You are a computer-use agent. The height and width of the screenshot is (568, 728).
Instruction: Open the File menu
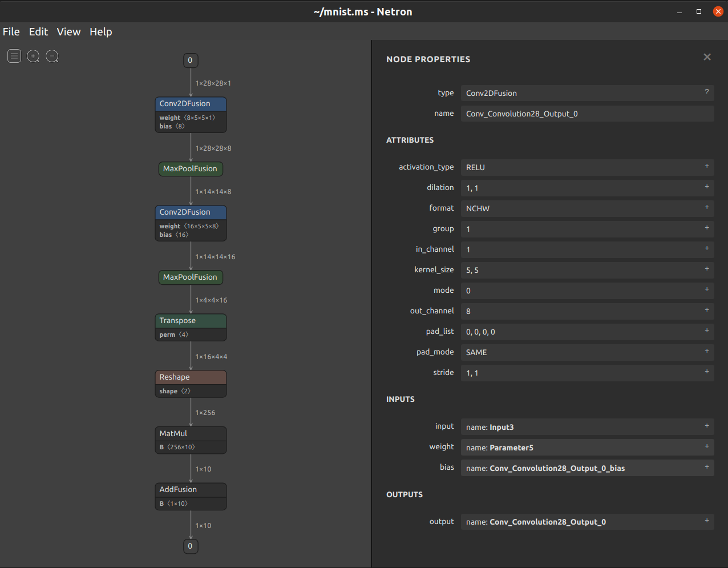[x=11, y=32]
